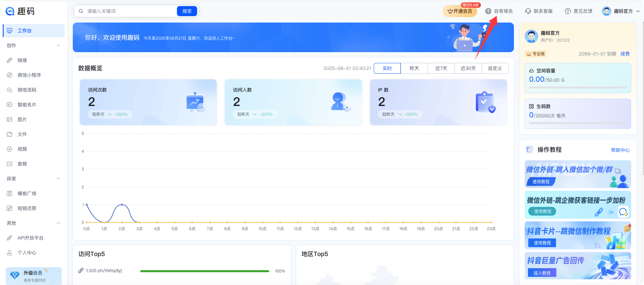The image size is (644, 285).
Task: Click the 自有域名 globe icon
Action: [x=488, y=11]
